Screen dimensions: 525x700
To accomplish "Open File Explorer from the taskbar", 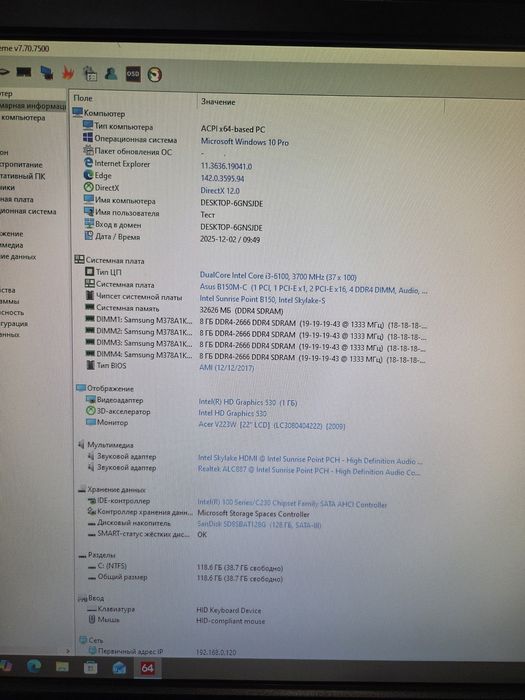I will (62, 667).
